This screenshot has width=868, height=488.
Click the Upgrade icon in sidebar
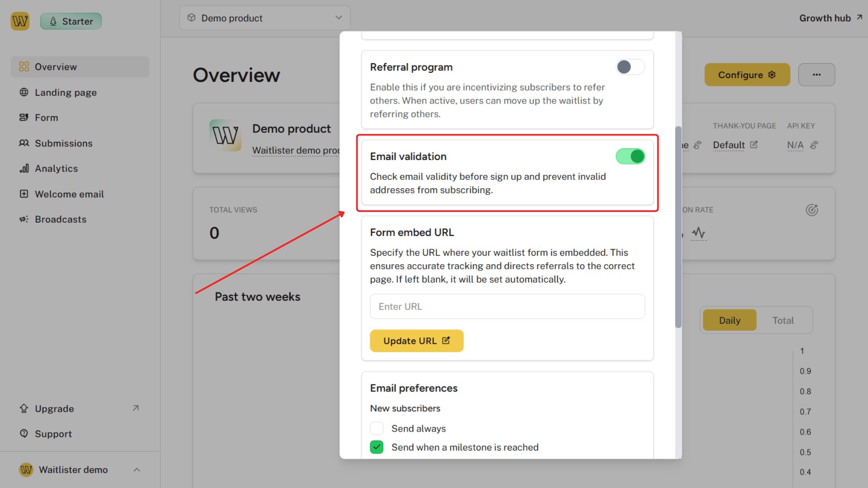coord(24,408)
